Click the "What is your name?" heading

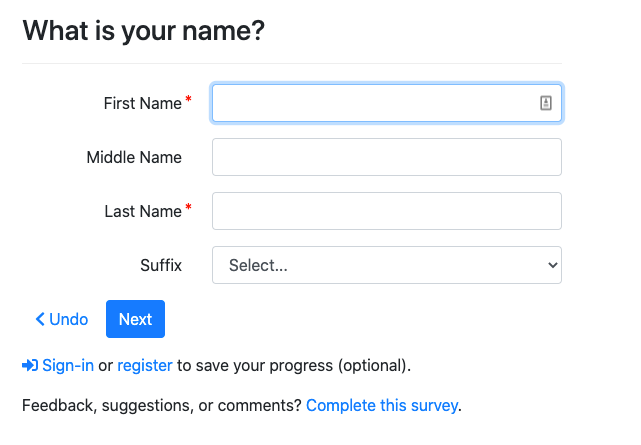(x=143, y=30)
